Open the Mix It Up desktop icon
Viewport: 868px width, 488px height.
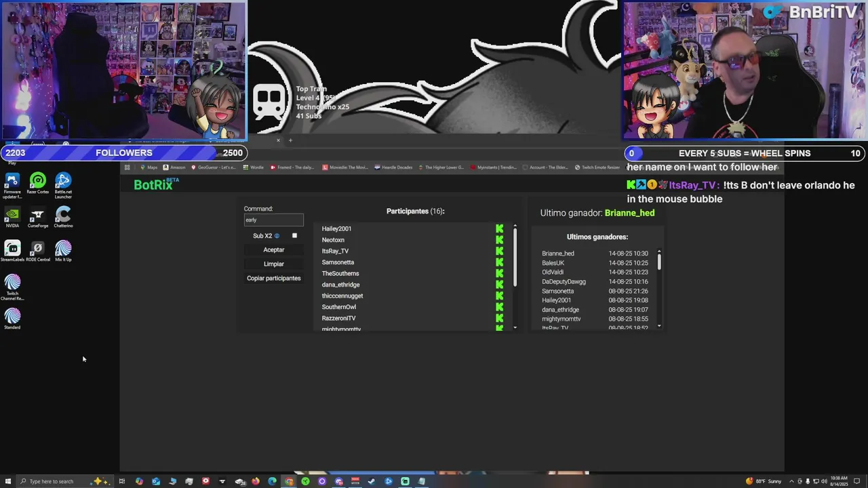(x=63, y=251)
